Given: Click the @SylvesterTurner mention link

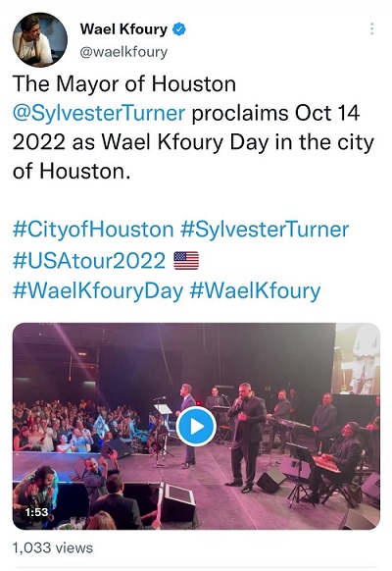Looking at the screenshot, I should [99, 113].
